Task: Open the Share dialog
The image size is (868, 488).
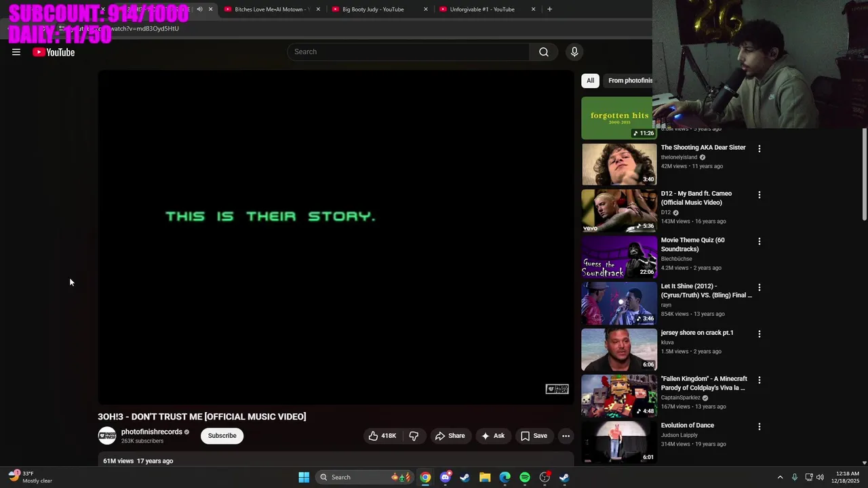Action: click(450, 436)
